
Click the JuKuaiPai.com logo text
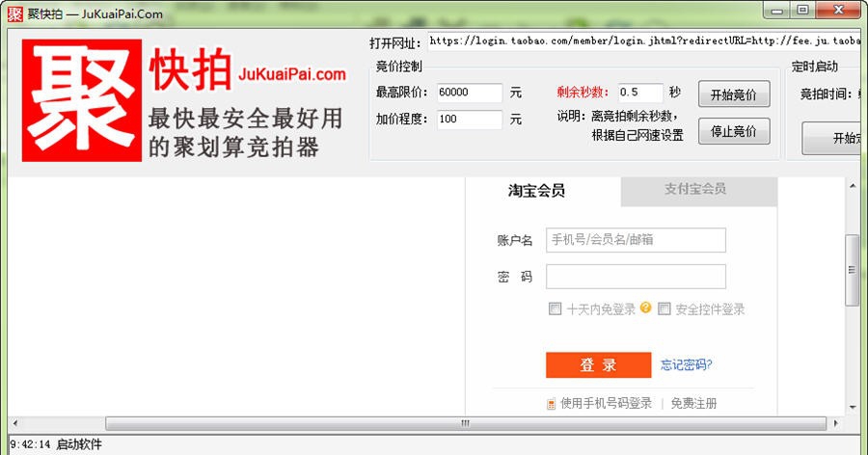(292, 74)
